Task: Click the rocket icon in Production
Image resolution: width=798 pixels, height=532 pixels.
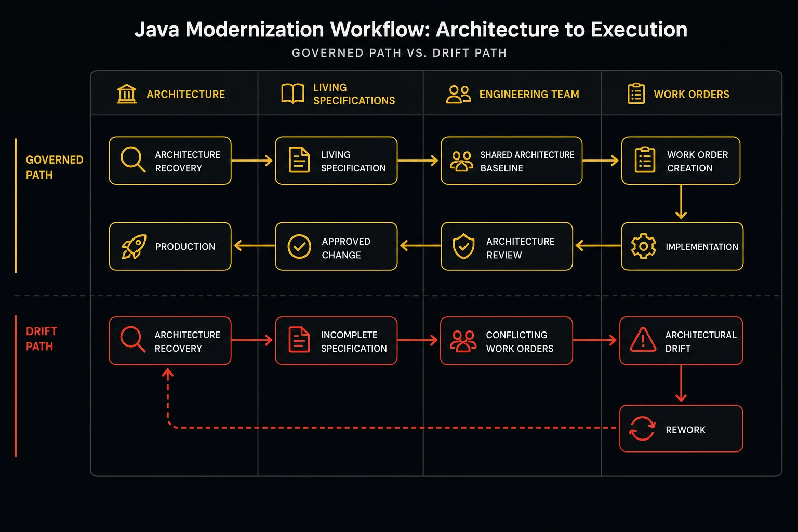Action: (x=134, y=246)
